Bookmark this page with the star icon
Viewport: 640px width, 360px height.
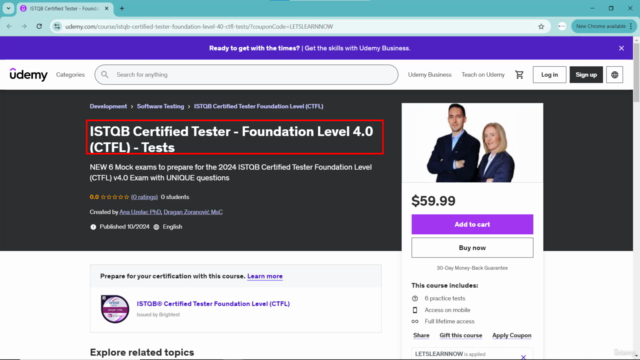point(541,27)
